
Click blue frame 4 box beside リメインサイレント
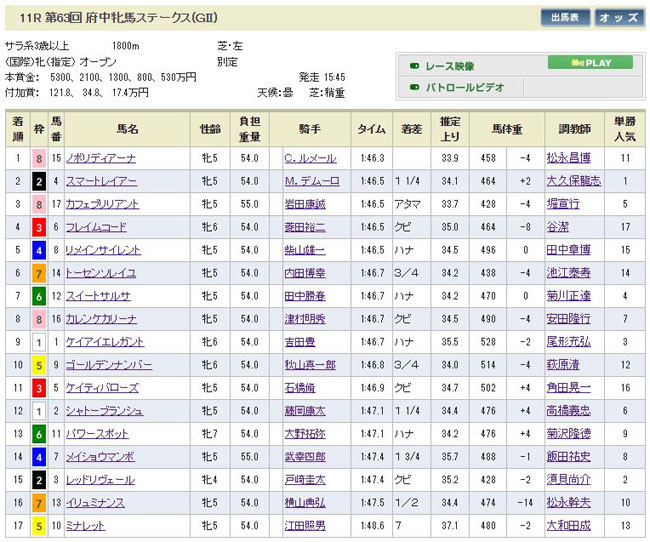[37, 250]
